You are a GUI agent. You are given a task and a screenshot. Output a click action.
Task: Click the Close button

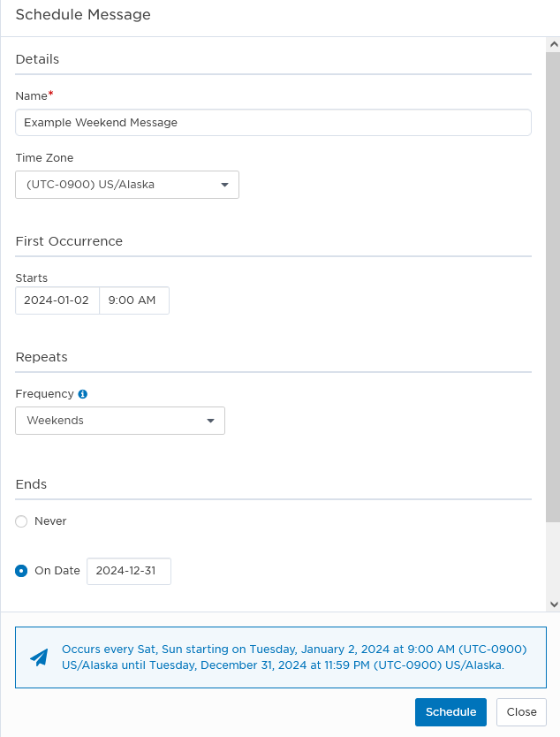[521, 712]
